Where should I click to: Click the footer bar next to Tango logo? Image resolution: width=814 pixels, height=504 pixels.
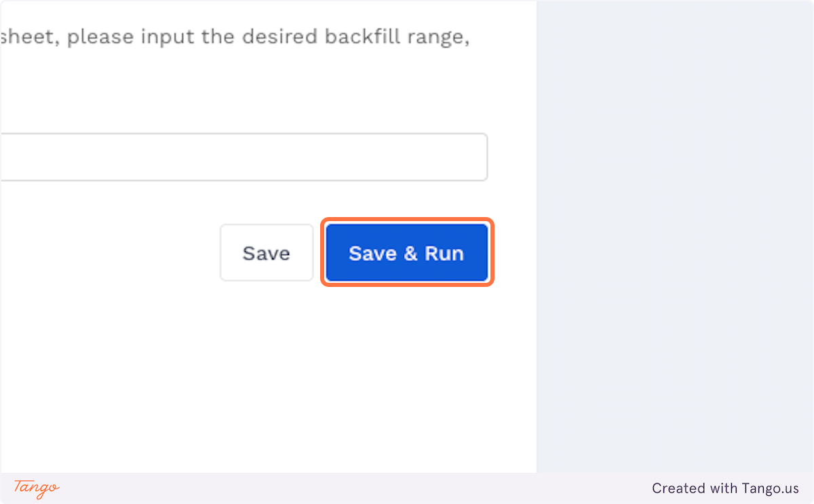(x=339, y=488)
